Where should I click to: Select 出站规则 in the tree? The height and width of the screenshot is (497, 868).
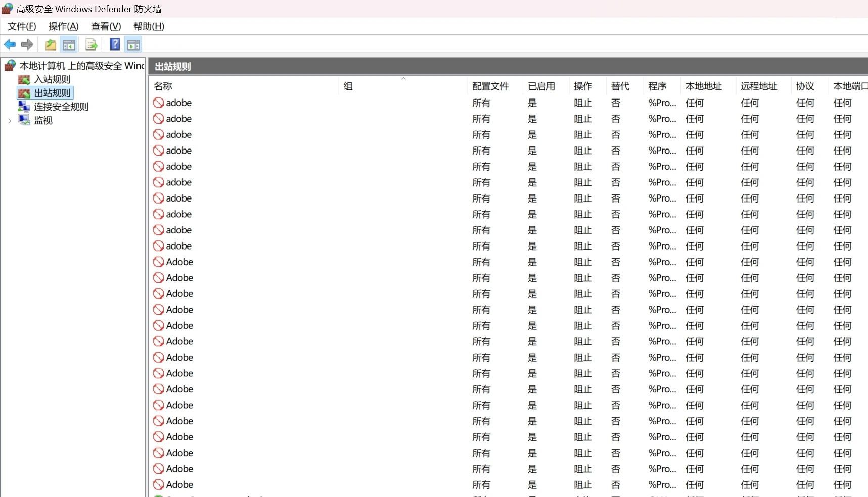point(52,93)
